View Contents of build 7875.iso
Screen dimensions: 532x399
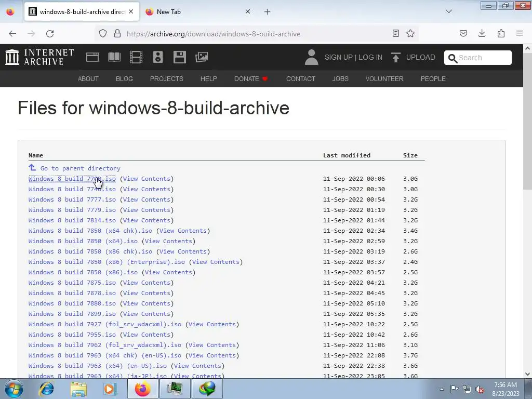tap(147, 283)
